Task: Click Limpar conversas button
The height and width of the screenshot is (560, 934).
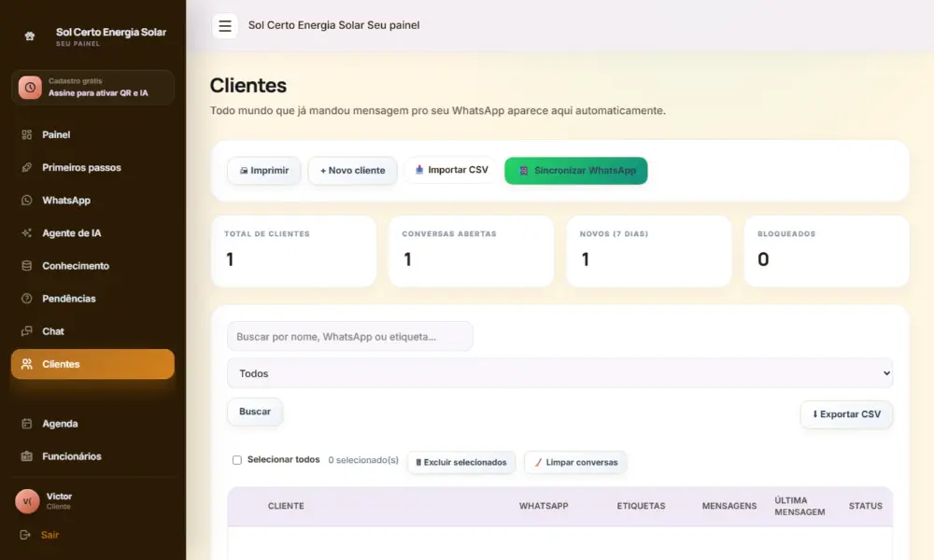Action: (x=575, y=462)
